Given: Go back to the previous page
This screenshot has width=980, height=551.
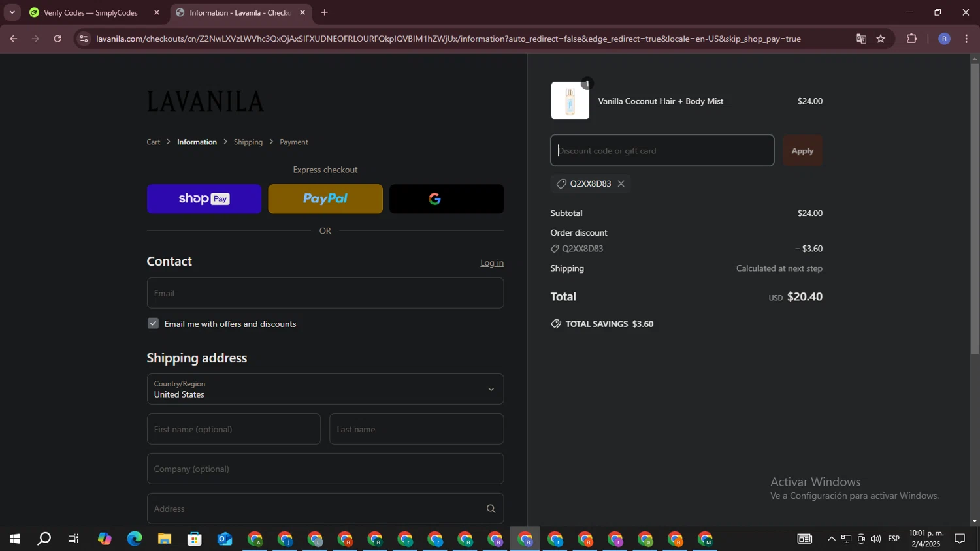Looking at the screenshot, I should [13, 39].
